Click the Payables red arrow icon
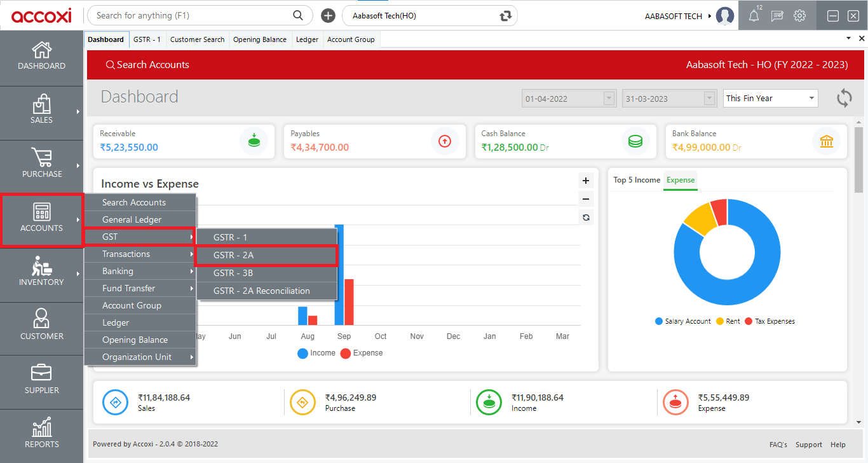This screenshot has width=868, height=463. 445,141
